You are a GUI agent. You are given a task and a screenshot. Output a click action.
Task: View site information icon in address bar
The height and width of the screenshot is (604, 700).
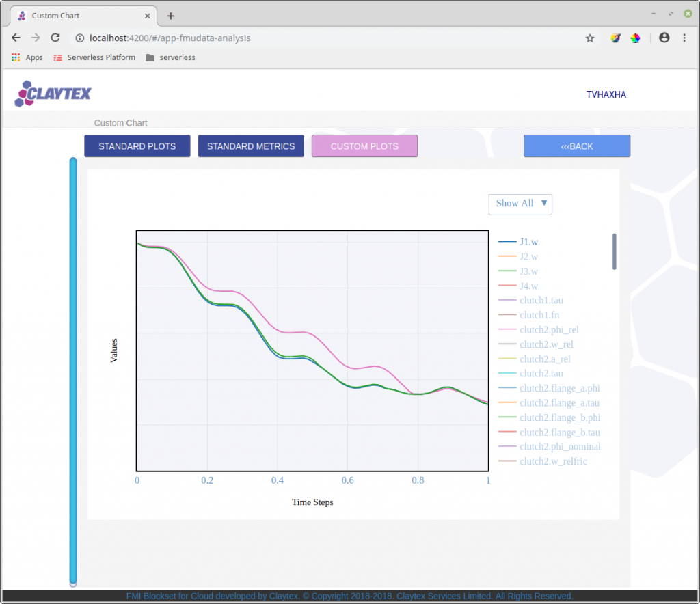click(79, 38)
